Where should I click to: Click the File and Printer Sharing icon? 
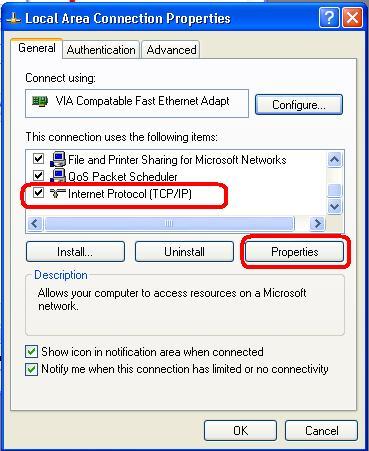click(58, 159)
